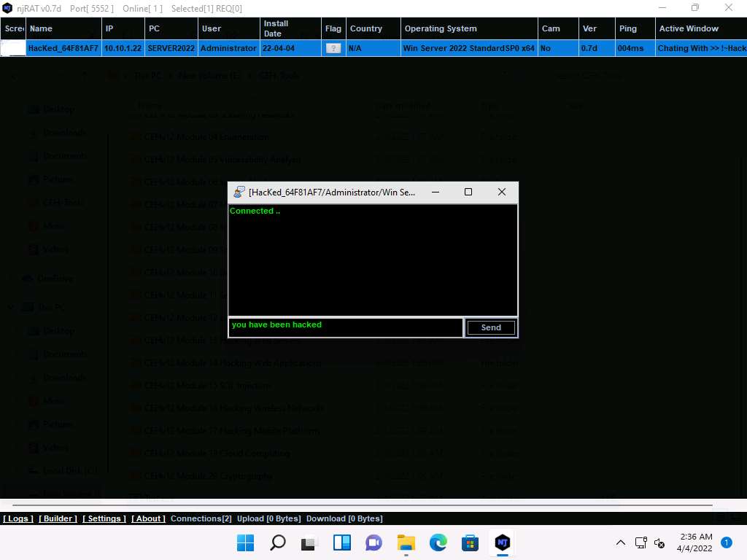747x560 pixels.
Task: Click the Operating System column header
Action: (441, 28)
